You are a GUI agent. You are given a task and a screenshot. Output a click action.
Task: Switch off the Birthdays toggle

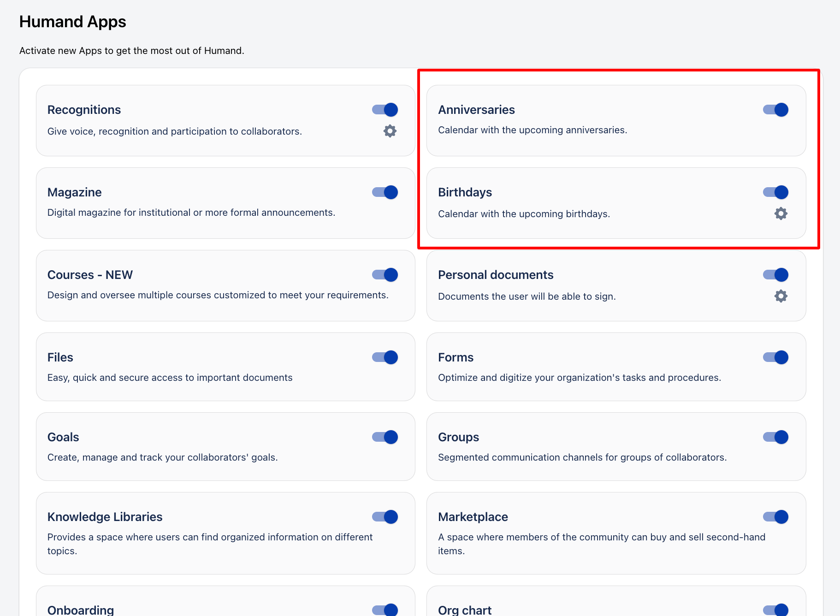[776, 192]
